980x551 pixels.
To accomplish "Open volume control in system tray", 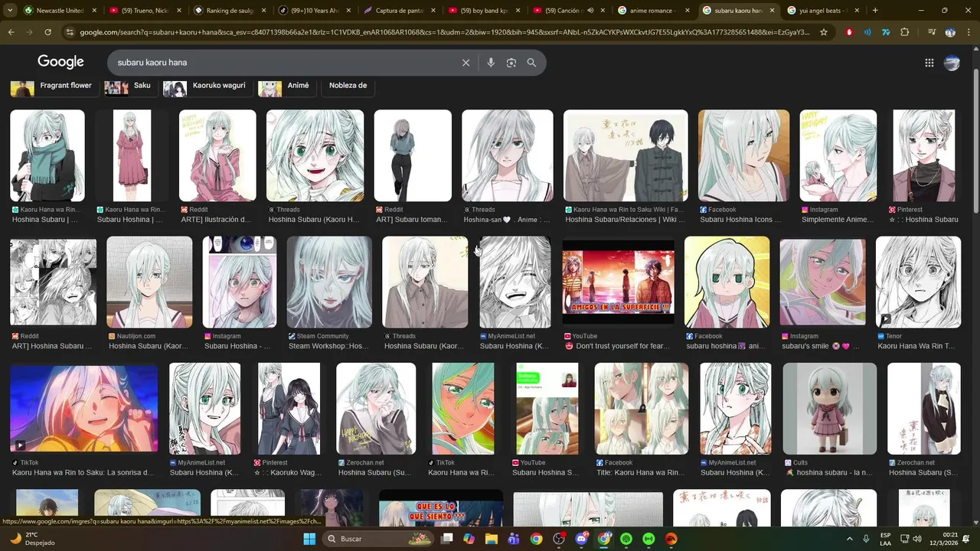I will point(917,539).
